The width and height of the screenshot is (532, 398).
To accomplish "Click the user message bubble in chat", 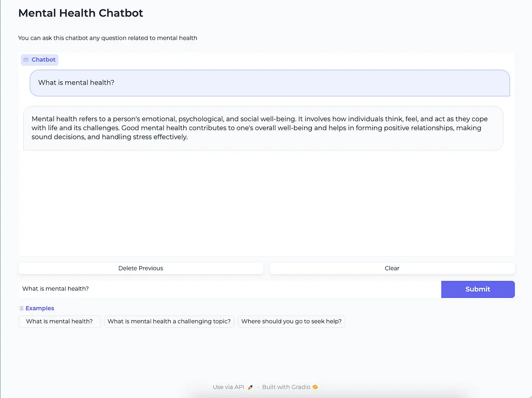I will [270, 83].
